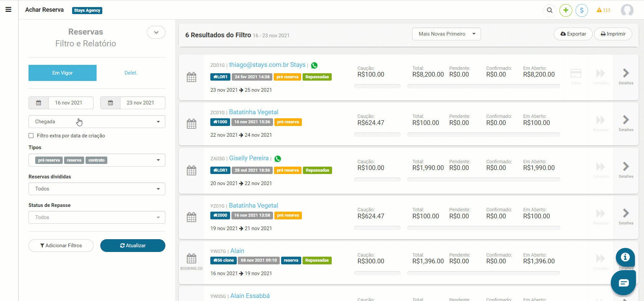Click the blue info help button
This screenshot has width=644, height=301.
625,257
